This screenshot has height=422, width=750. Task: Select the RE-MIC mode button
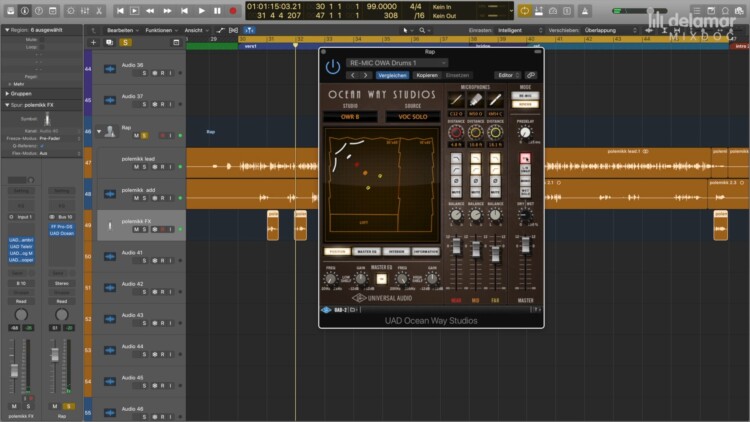tap(525, 96)
